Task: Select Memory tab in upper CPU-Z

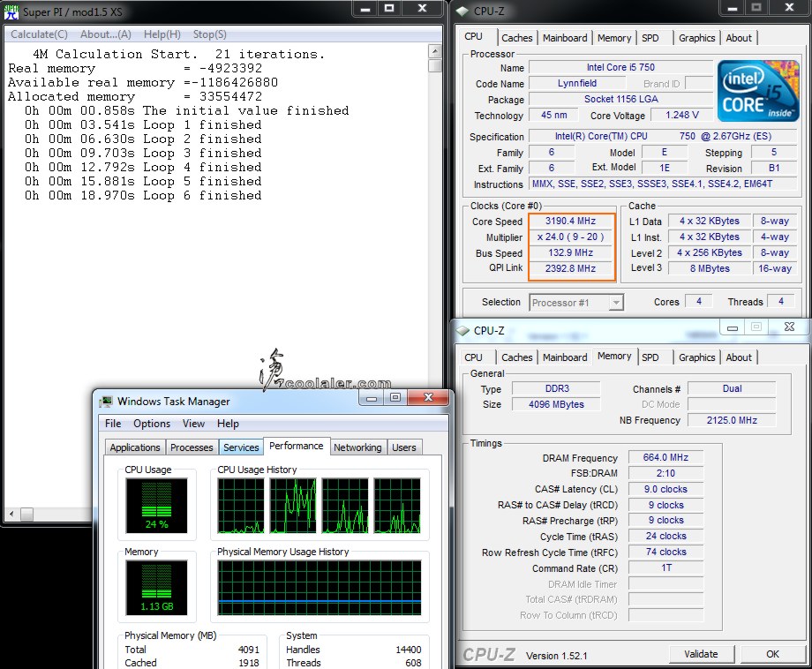Action: (614, 38)
